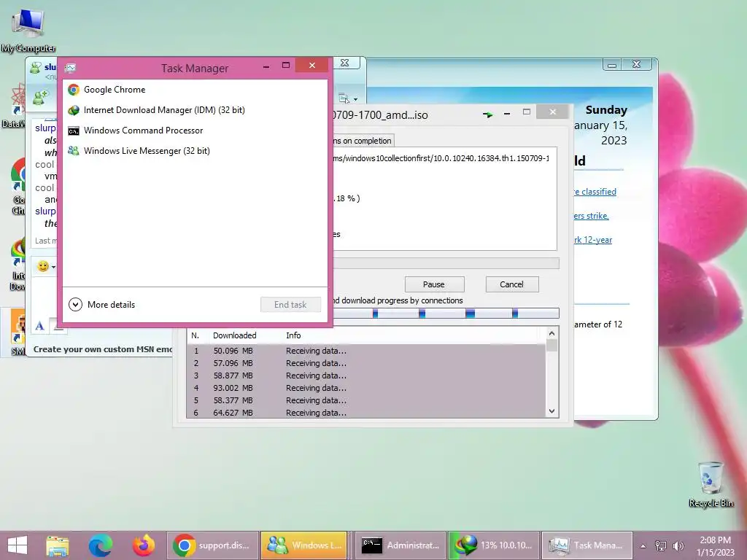747x560 pixels.
Task: Click add contact icon in Messenger window
Action: 41,97
